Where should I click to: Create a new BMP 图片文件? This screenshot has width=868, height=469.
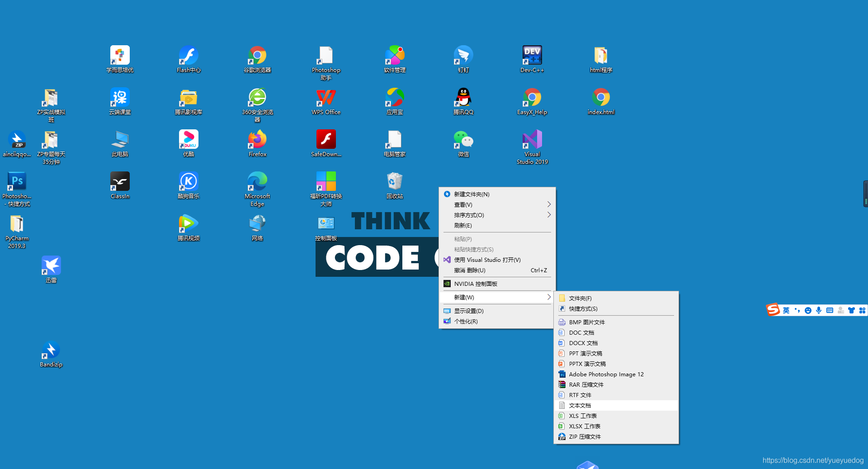point(616,322)
